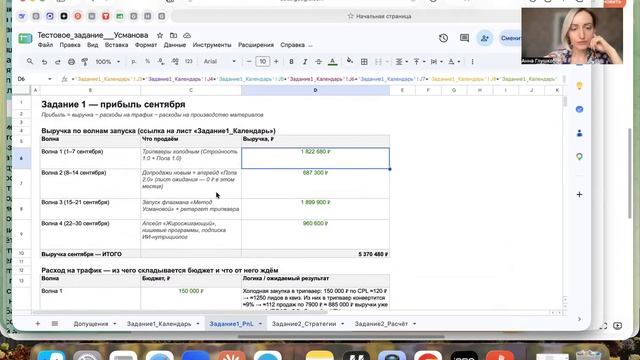
Task: Open the Правка menu
Action: click(70, 45)
